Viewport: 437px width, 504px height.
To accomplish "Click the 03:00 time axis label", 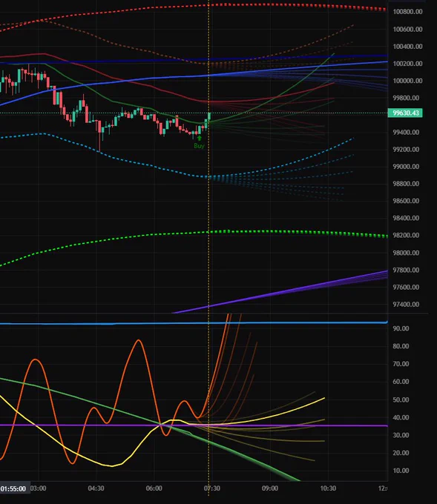I will [x=39, y=488].
